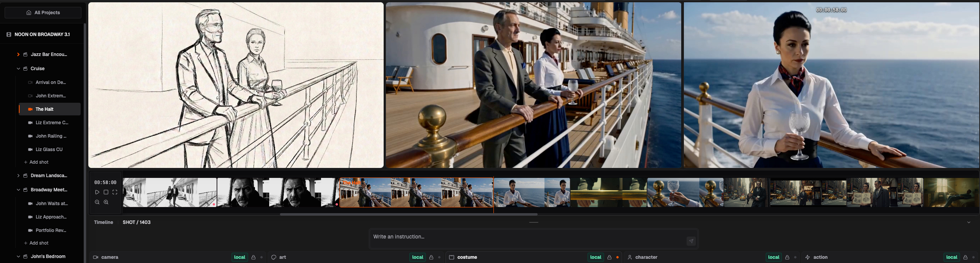The height and width of the screenshot is (263, 980).
Task: Open fullscreen preview icon in timeline controls
Action: pos(115,192)
